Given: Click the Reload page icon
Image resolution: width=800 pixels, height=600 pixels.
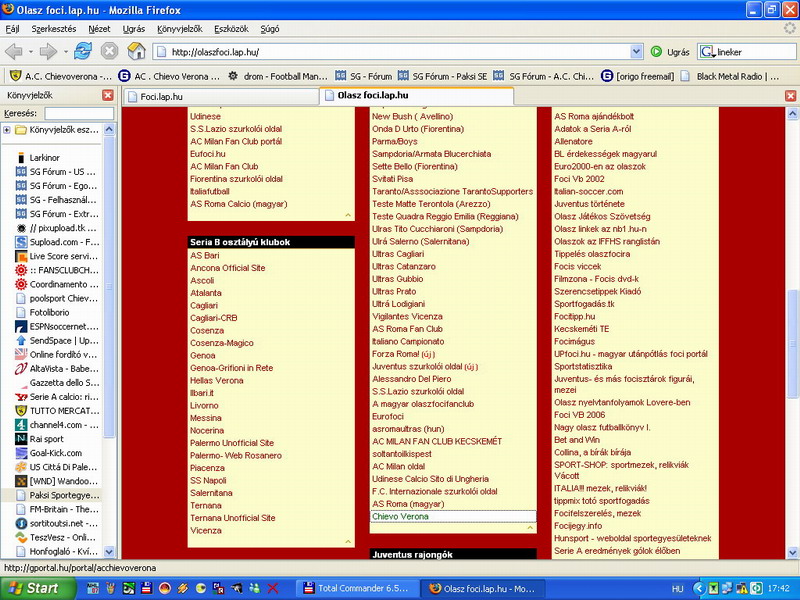Looking at the screenshot, I should 82,51.
